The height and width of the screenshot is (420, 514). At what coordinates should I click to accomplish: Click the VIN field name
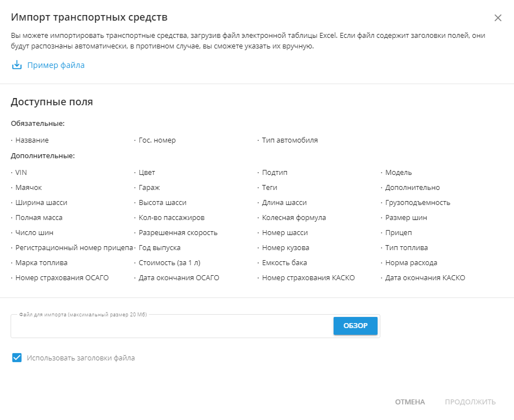21,173
